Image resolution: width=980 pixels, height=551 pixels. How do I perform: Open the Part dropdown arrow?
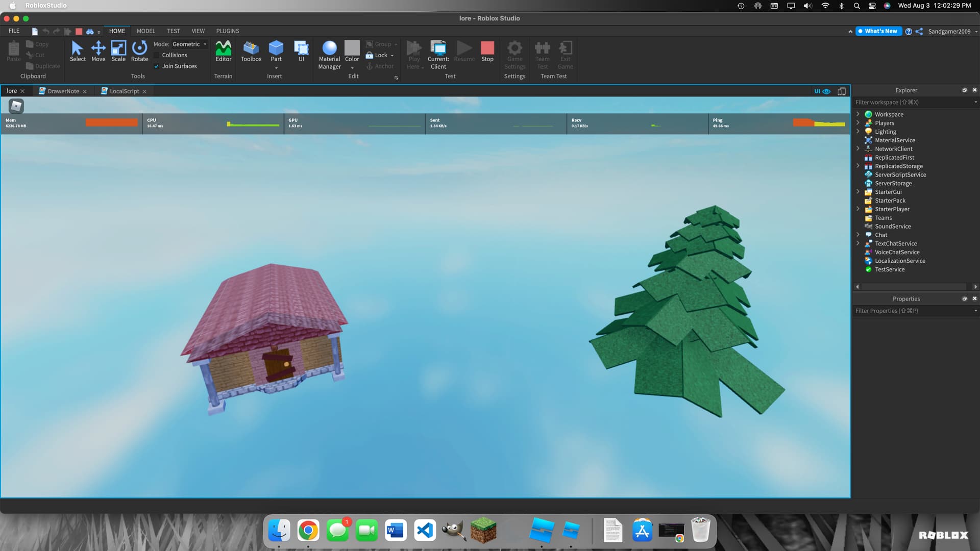coord(276,68)
